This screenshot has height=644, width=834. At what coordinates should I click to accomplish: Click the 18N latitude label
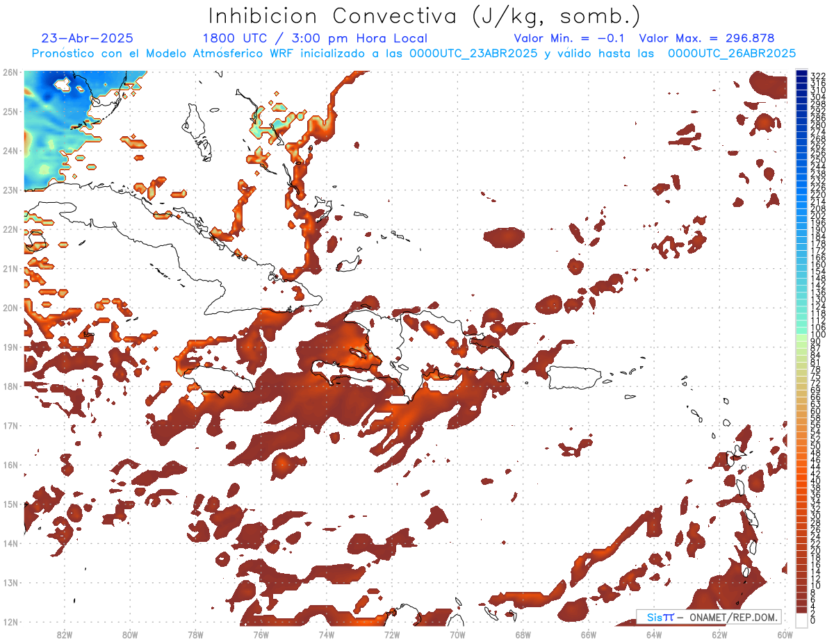(x=10, y=386)
